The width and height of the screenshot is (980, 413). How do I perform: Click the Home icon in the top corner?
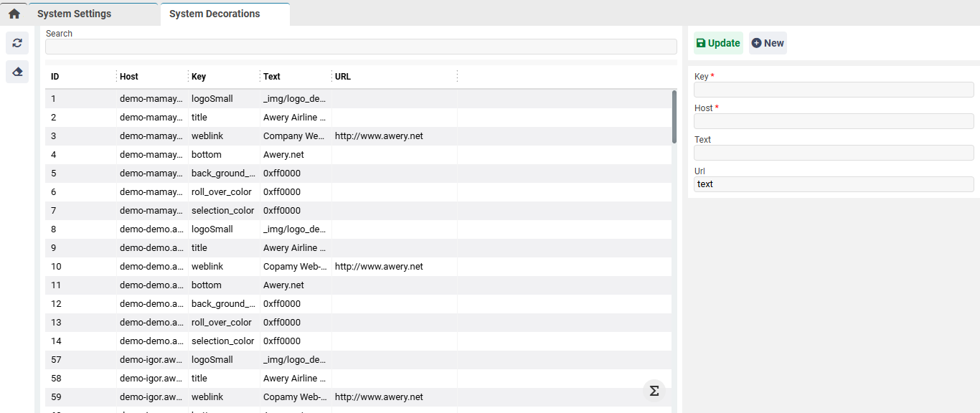pyautogui.click(x=14, y=13)
